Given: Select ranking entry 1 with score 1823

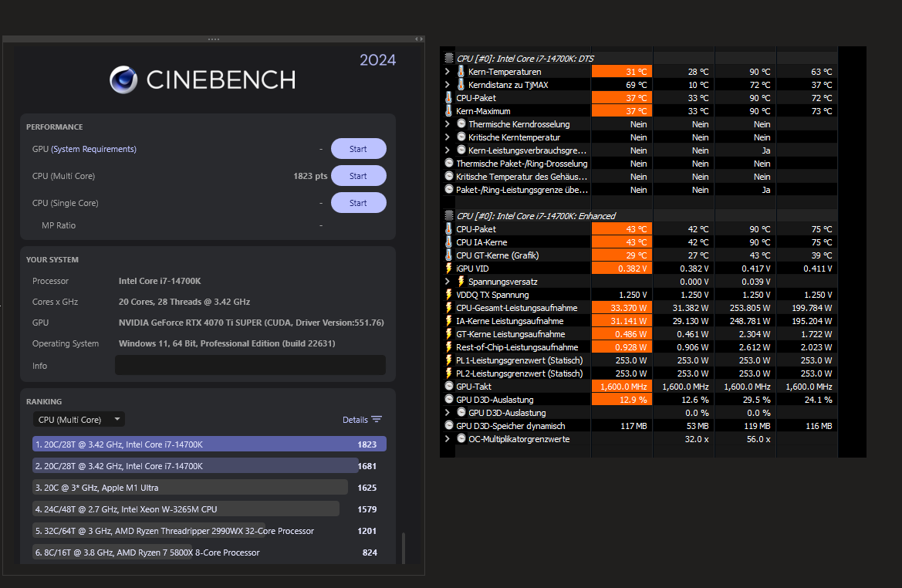Looking at the screenshot, I should point(209,444).
